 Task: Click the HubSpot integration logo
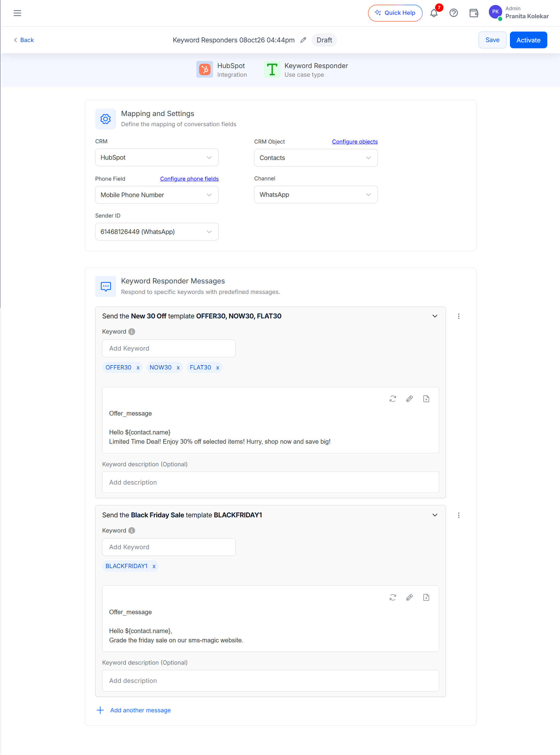[204, 70]
